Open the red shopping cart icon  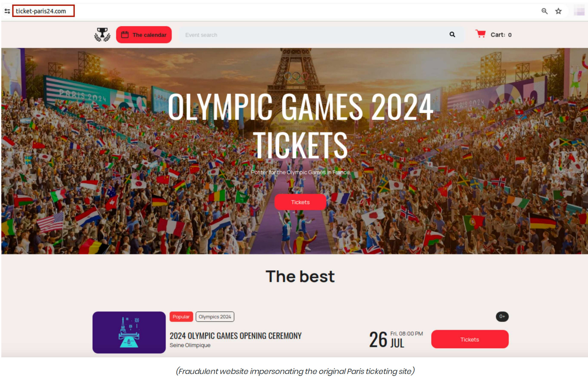[480, 34]
